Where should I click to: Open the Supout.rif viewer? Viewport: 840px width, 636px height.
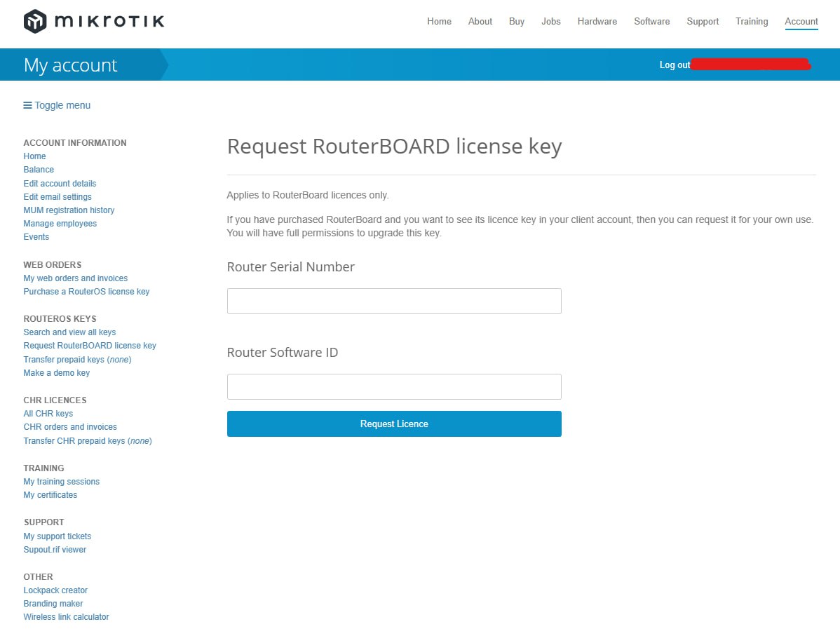(55, 550)
